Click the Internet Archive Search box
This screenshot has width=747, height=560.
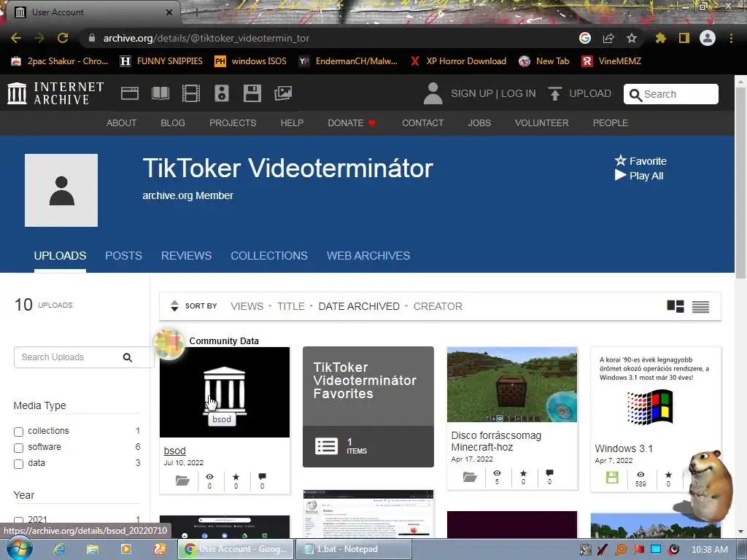click(671, 94)
